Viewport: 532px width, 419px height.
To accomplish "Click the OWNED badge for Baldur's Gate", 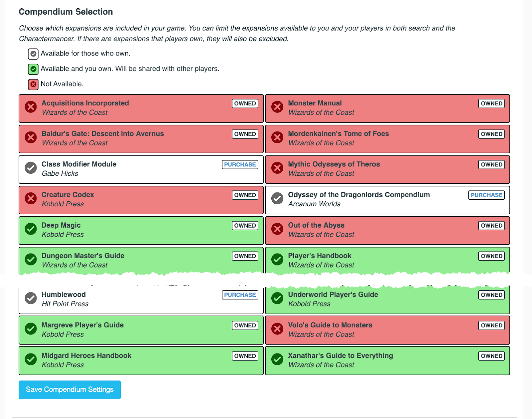I will pyautogui.click(x=245, y=134).
